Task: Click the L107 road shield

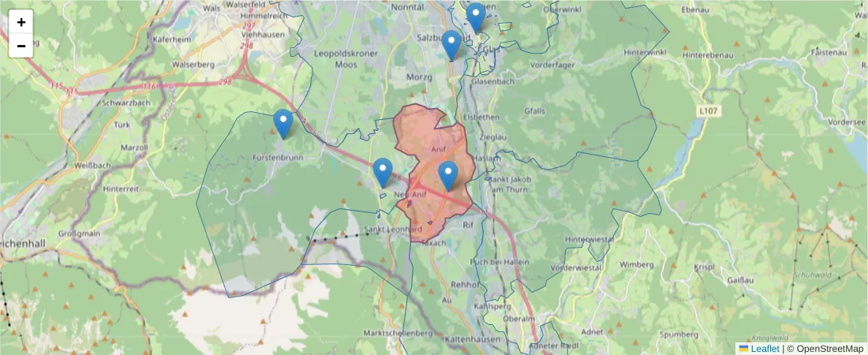Action: pyautogui.click(x=708, y=111)
